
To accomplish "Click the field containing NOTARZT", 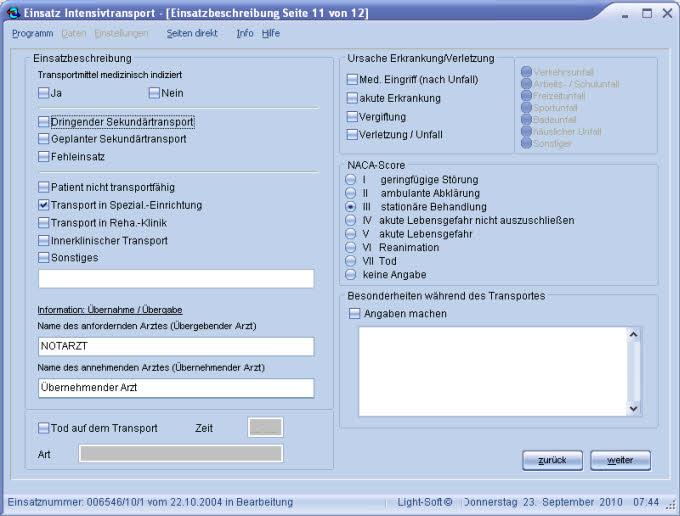I will point(176,346).
